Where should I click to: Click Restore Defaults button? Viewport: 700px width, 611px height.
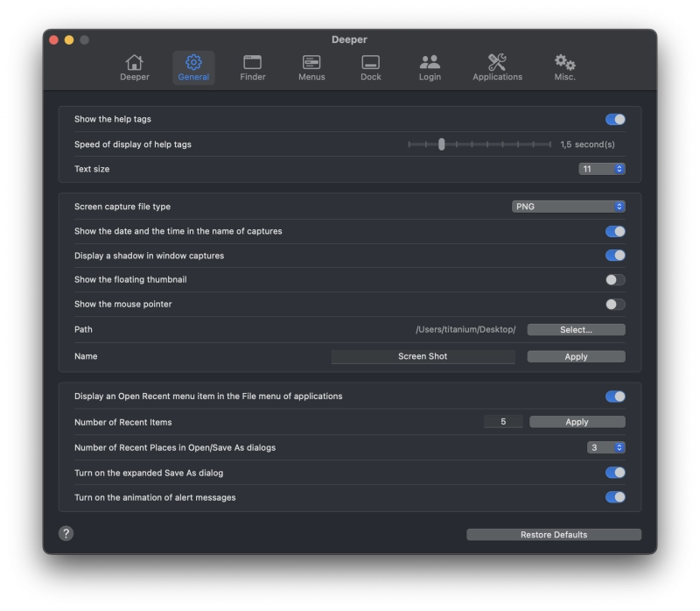click(x=554, y=535)
